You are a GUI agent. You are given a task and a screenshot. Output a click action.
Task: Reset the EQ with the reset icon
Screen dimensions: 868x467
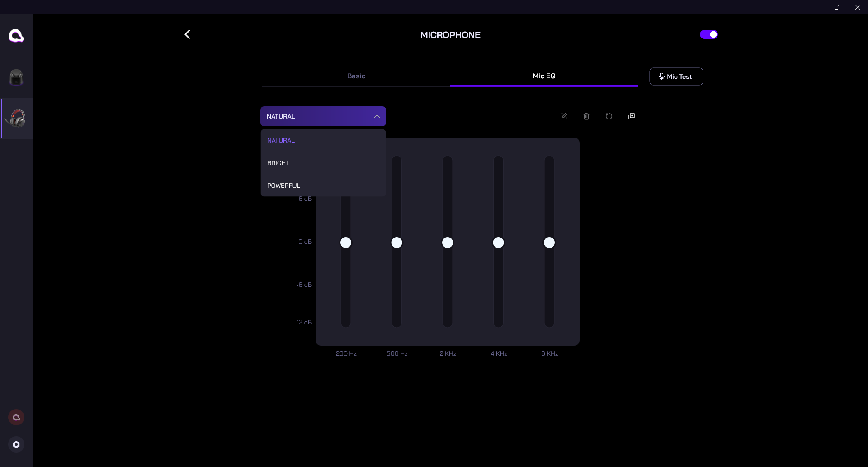pyautogui.click(x=609, y=116)
